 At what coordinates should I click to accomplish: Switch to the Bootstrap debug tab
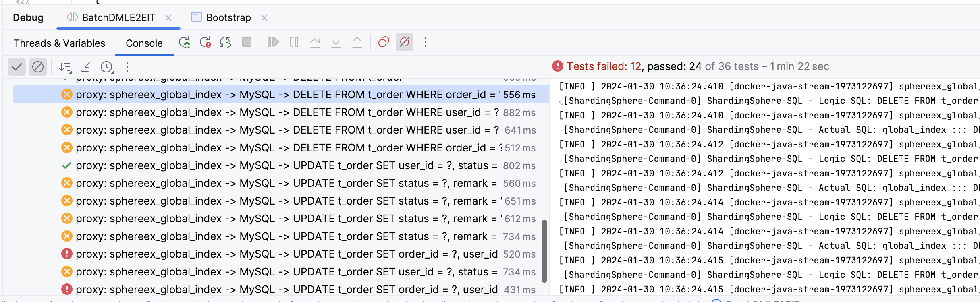pyautogui.click(x=228, y=18)
